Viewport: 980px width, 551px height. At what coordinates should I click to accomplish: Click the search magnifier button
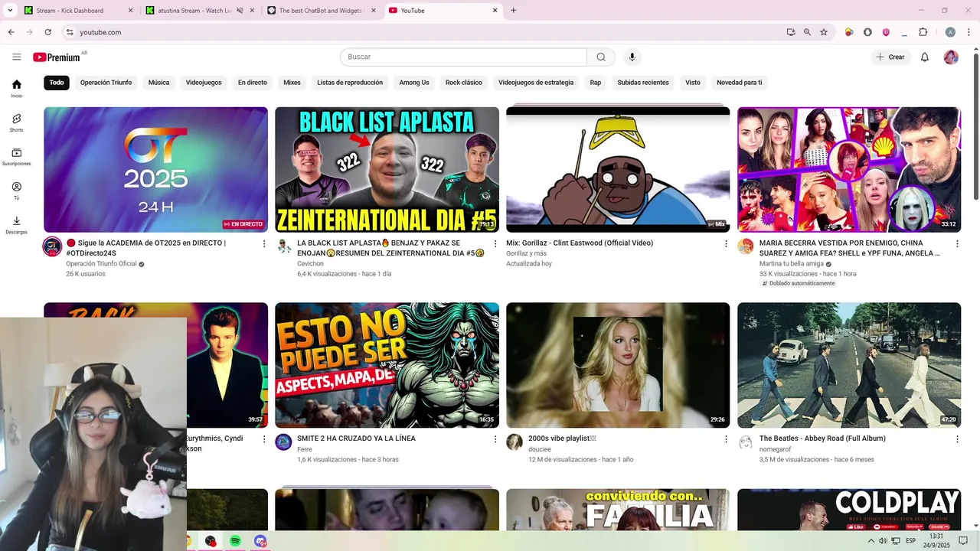tap(601, 57)
